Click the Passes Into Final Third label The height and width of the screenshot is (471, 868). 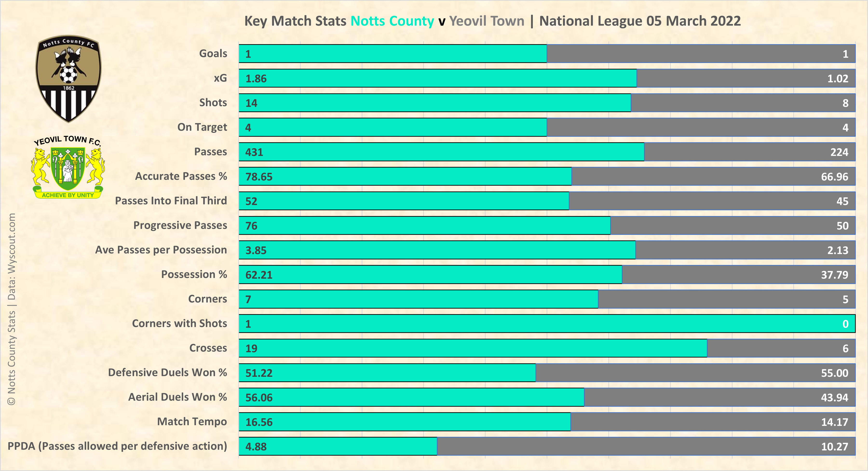click(x=171, y=201)
